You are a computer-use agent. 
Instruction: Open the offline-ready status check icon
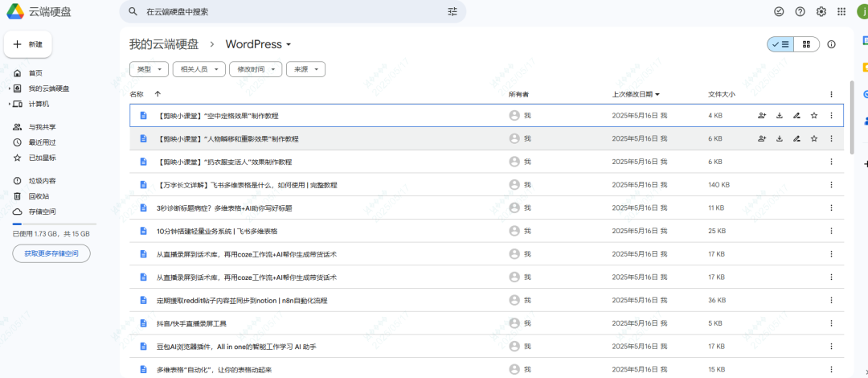[779, 11]
